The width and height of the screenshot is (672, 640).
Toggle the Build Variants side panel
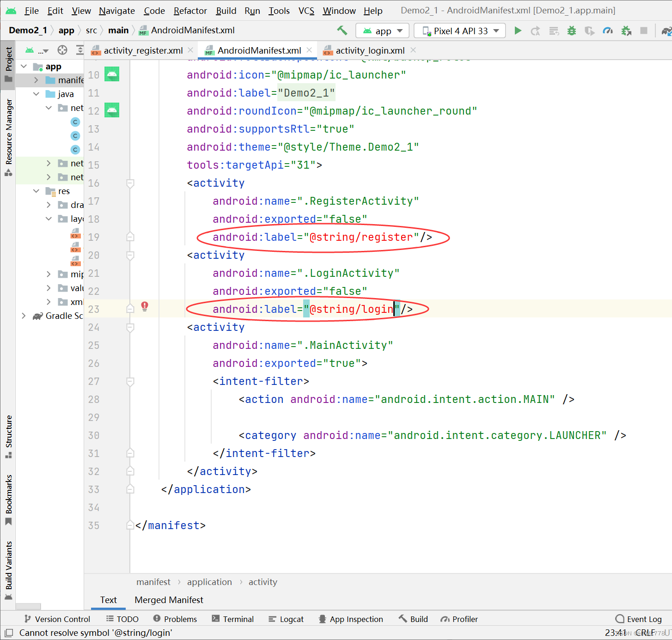point(8,570)
